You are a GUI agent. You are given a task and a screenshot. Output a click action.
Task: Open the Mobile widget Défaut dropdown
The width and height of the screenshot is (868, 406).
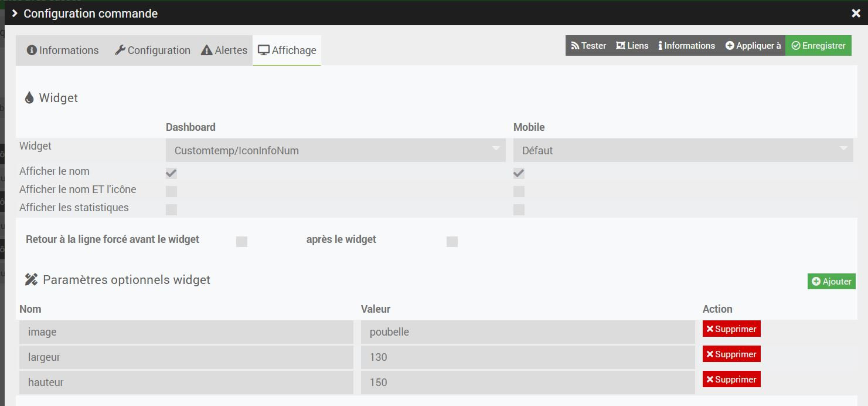click(x=683, y=150)
